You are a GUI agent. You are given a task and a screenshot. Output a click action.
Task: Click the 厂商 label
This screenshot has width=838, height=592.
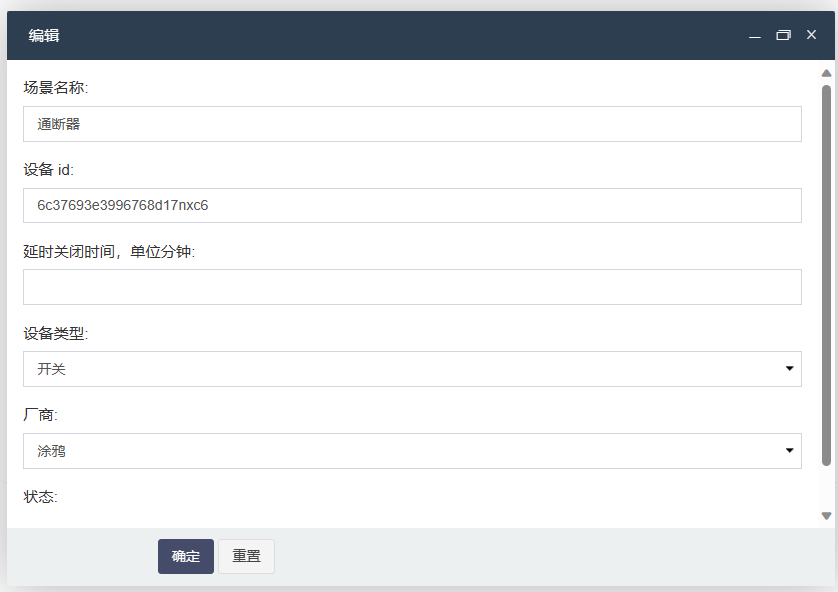click(40, 415)
